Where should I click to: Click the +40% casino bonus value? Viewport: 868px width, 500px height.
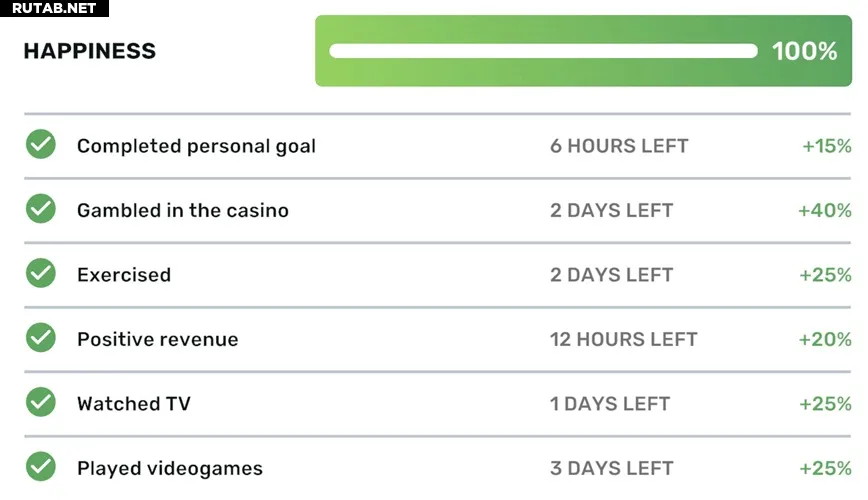824,210
